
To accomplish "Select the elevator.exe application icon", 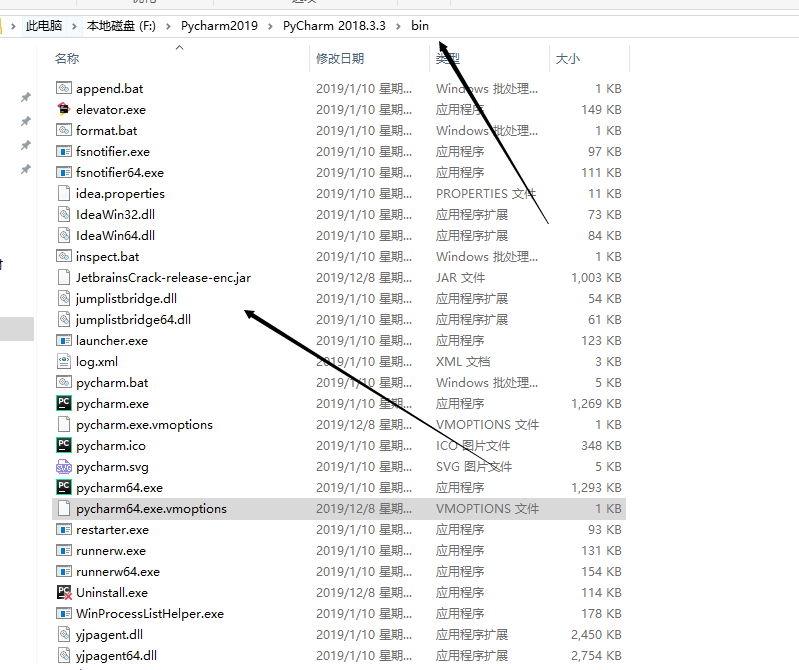I will (64, 109).
